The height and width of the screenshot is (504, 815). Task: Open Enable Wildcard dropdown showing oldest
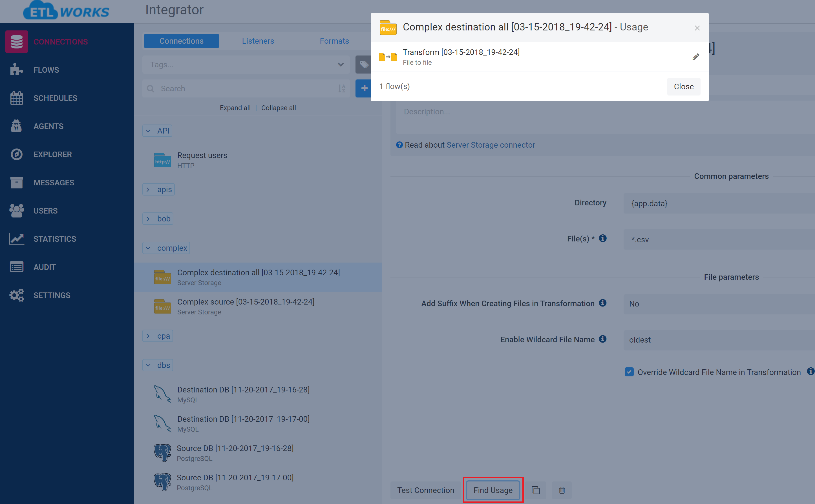coord(719,340)
